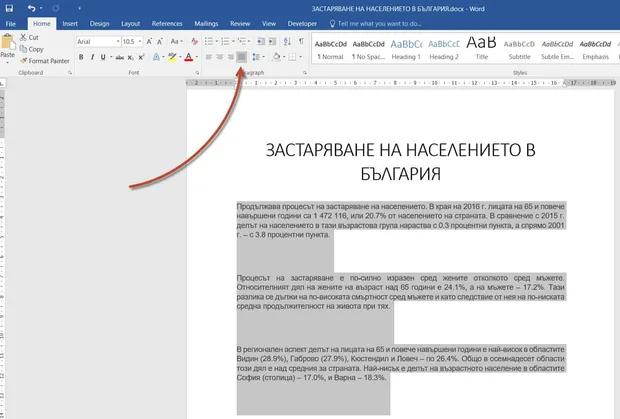This screenshot has height=419, width=620.
Task: Open the File menu
Action: click(x=11, y=24)
